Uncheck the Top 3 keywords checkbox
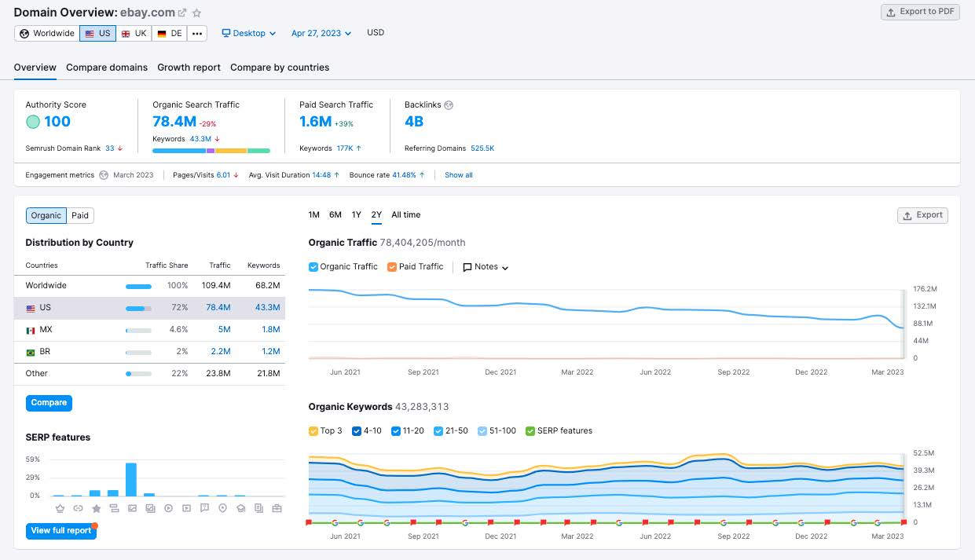The image size is (975, 560). click(x=313, y=431)
